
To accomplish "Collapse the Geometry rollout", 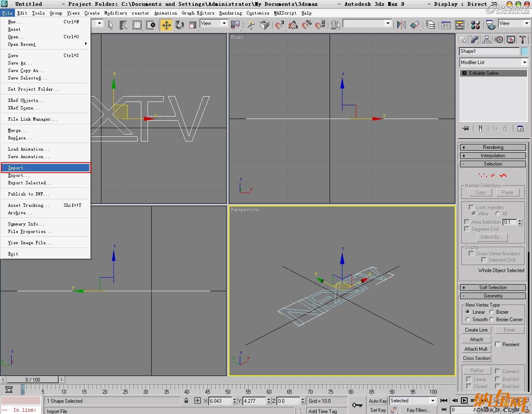I will 493,296.
